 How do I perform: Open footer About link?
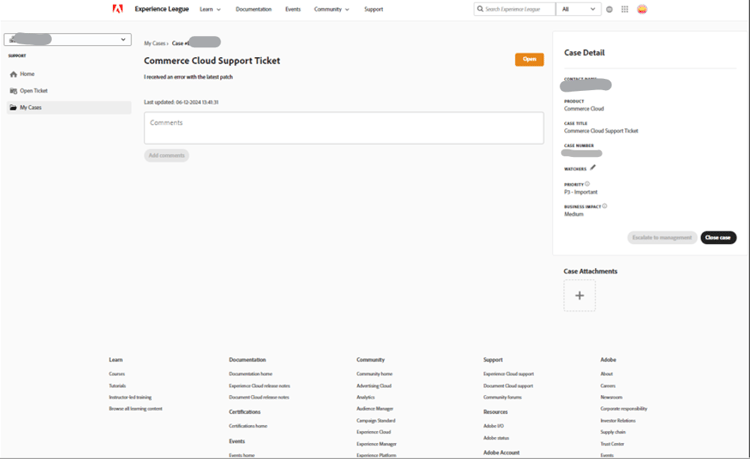[x=607, y=374]
